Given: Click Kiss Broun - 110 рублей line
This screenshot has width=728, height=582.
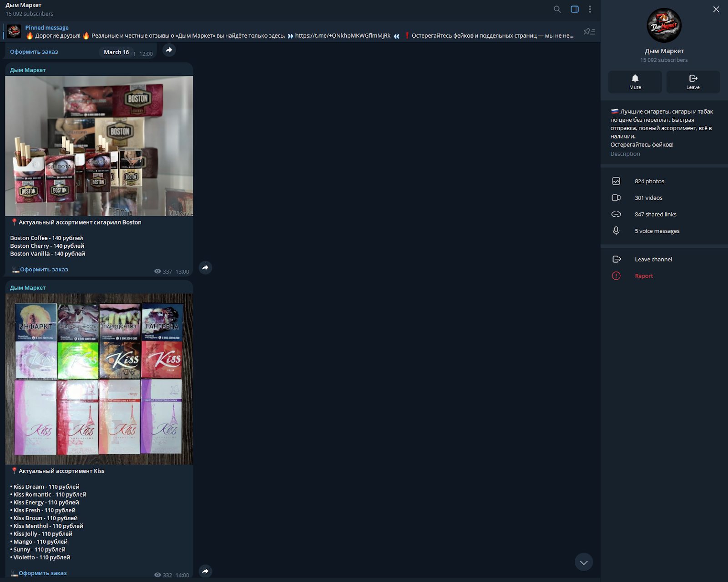Looking at the screenshot, I should click(x=44, y=518).
